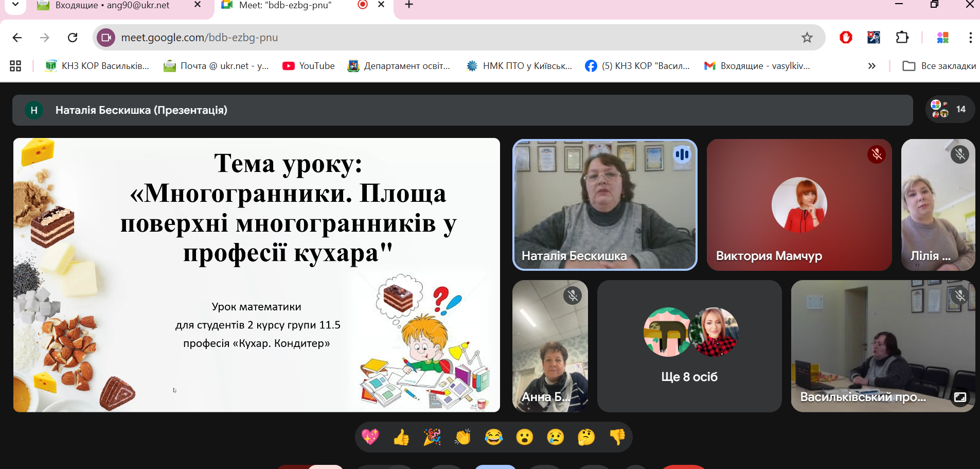The height and width of the screenshot is (469, 980).
Task: Open the 'Ще 8 осіб' participants tile
Action: (689, 346)
